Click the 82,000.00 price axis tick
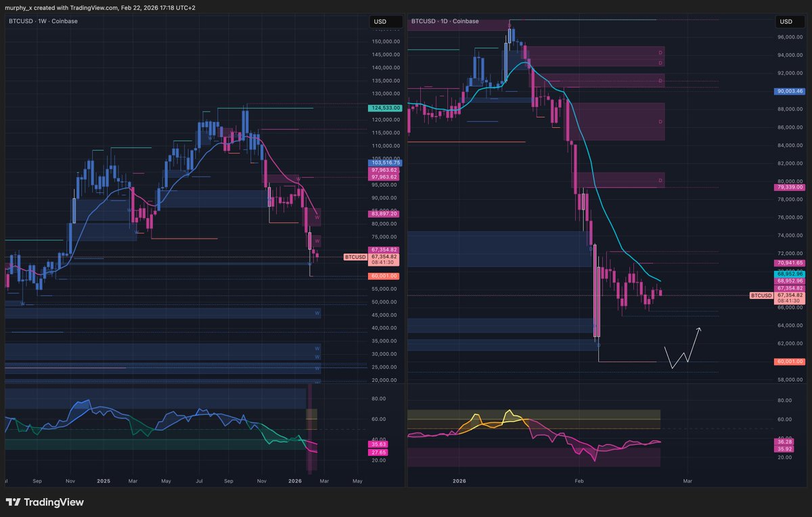This screenshot has height=517, width=812. click(792, 163)
